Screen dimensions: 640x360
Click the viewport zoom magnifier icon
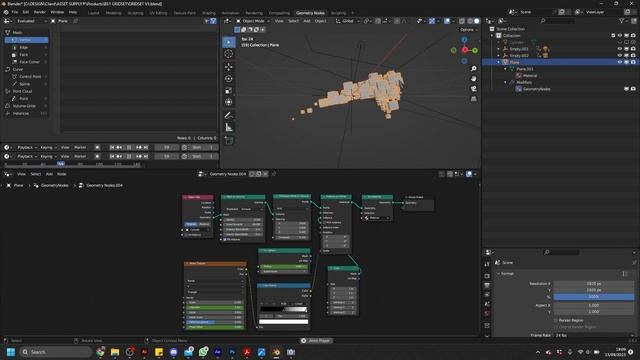point(473,69)
